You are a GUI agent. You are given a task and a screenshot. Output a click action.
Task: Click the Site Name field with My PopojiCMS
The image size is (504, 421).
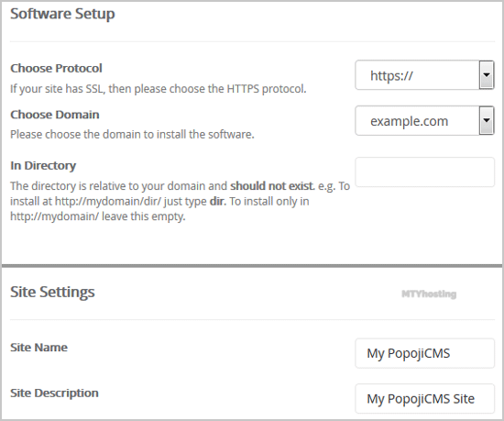424,353
